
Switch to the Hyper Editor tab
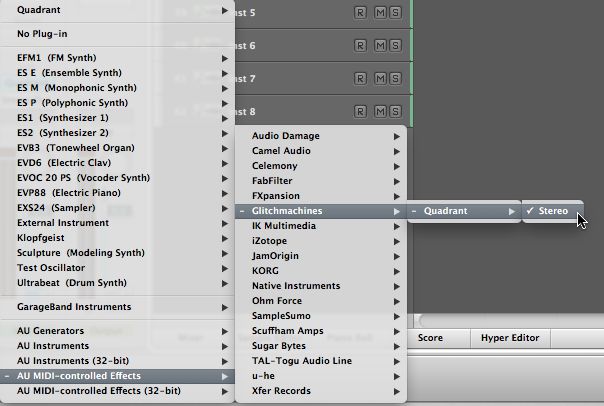pos(510,338)
